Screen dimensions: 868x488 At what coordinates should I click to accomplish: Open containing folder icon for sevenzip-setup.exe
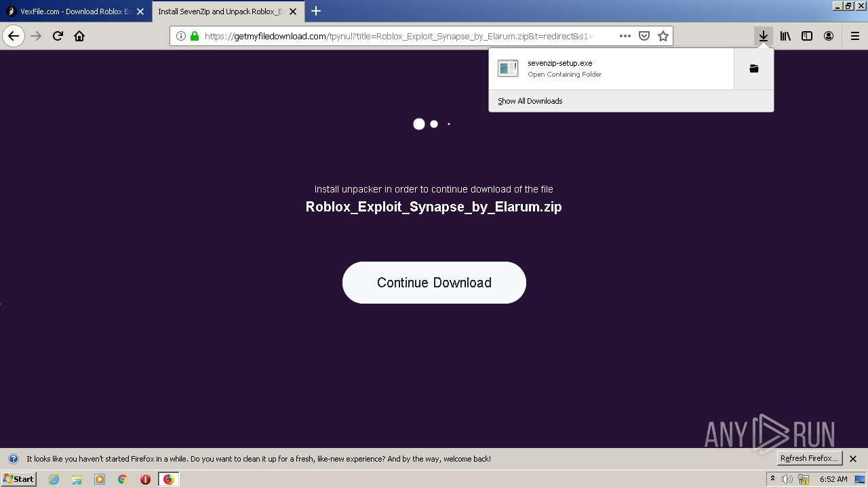pyautogui.click(x=753, y=68)
